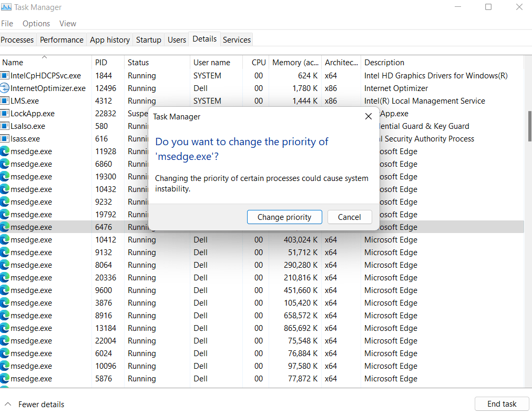Cancel the priority change dialog
Image resolution: width=532 pixels, height=414 pixels.
tap(349, 217)
